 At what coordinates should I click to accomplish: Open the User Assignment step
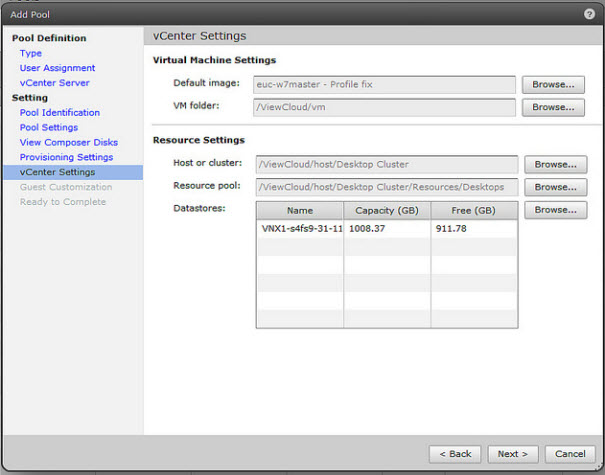click(57, 68)
